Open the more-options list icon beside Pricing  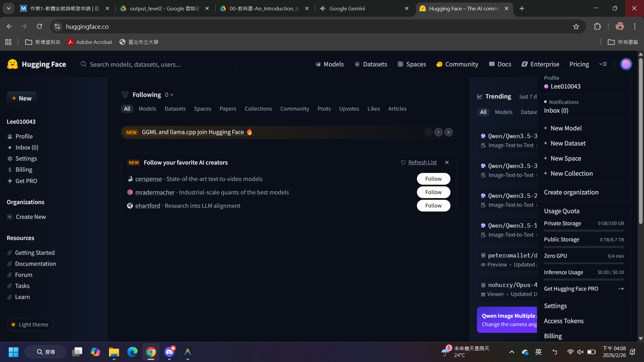[603, 64]
